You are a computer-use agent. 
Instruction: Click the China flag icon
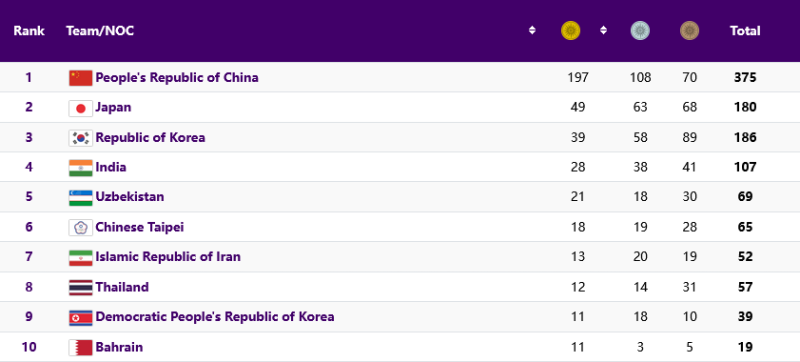pyautogui.click(x=81, y=78)
